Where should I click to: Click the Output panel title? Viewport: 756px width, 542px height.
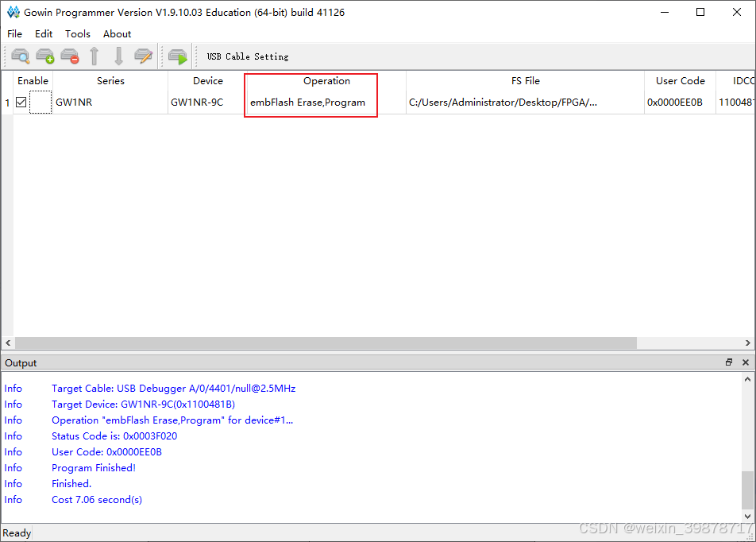(21, 363)
